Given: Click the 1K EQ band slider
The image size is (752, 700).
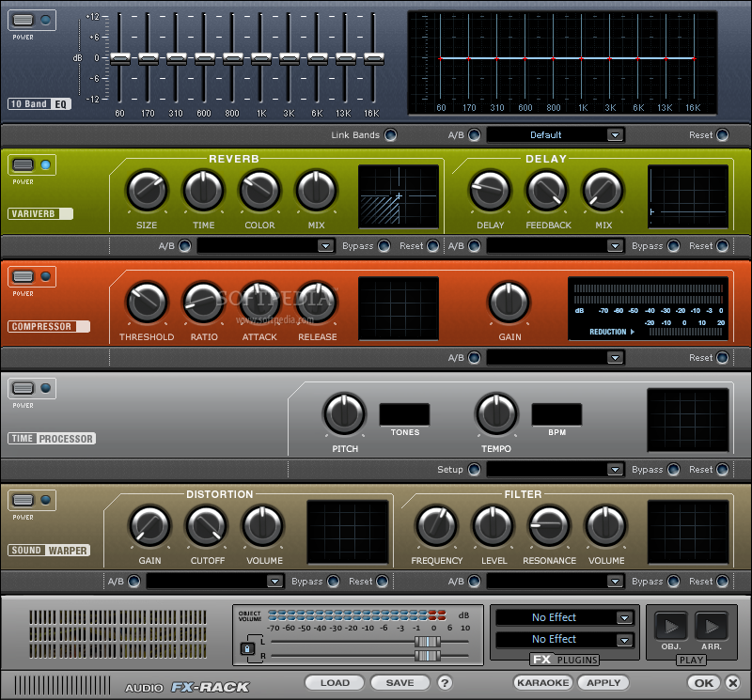Looking at the screenshot, I should [261, 58].
